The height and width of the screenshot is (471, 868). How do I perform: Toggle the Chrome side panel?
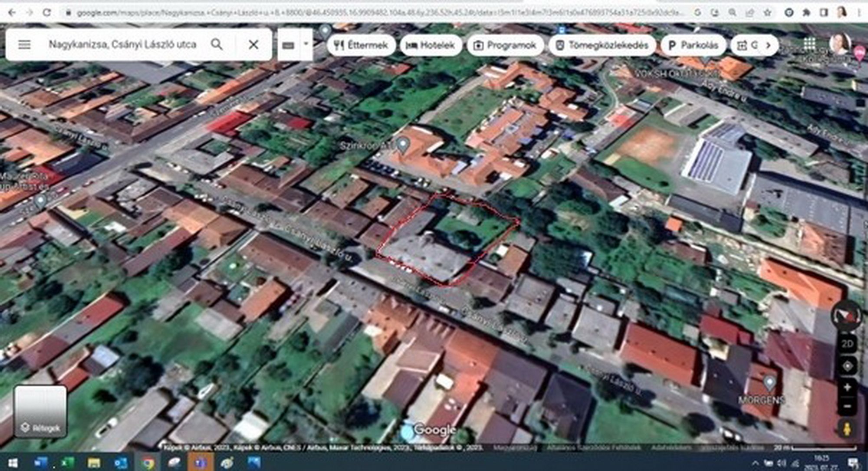[x=824, y=13]
